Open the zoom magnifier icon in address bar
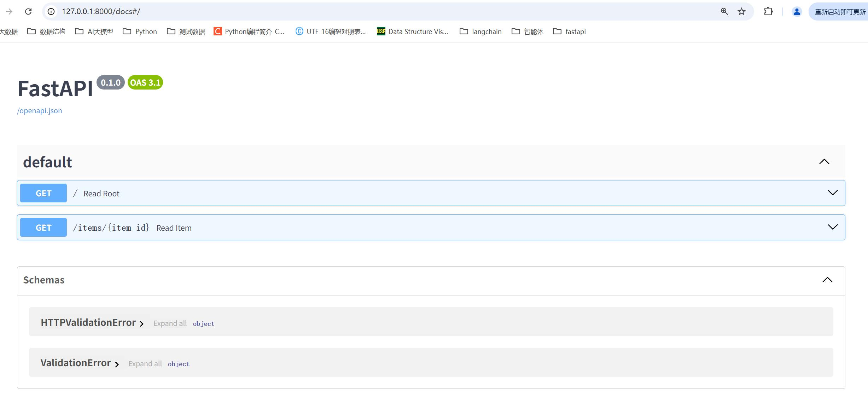The width and height of the screenshot is (868, 397). coord(724,12)
